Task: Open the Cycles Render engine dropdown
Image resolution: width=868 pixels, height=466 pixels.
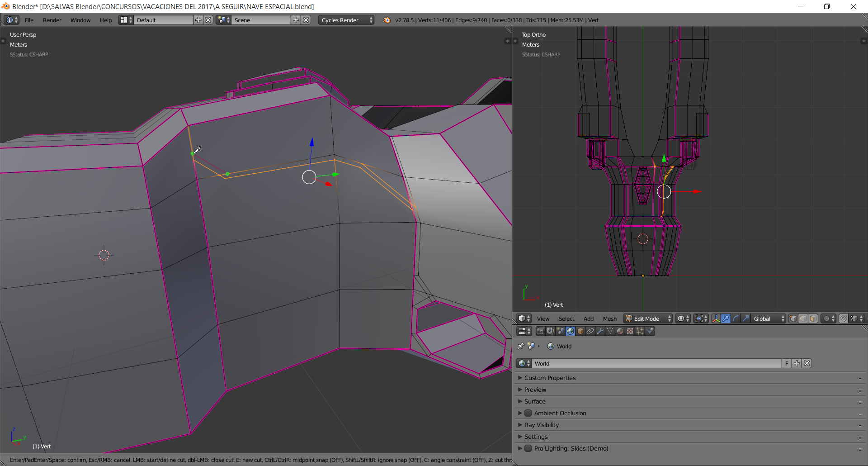Action: coord(346,20)
